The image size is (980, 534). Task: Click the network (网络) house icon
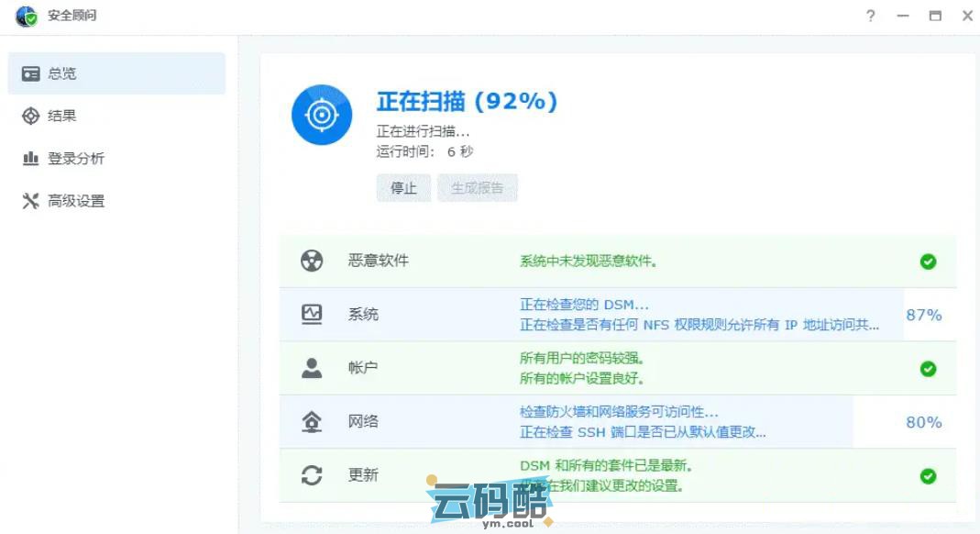point(312,422)
